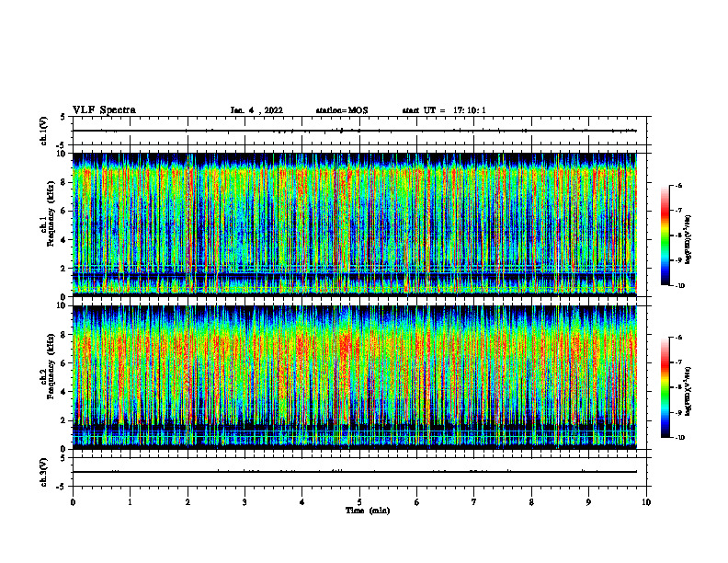Click time axis tick label "5"
Screen dimensions: 728x563
(359, 502)
